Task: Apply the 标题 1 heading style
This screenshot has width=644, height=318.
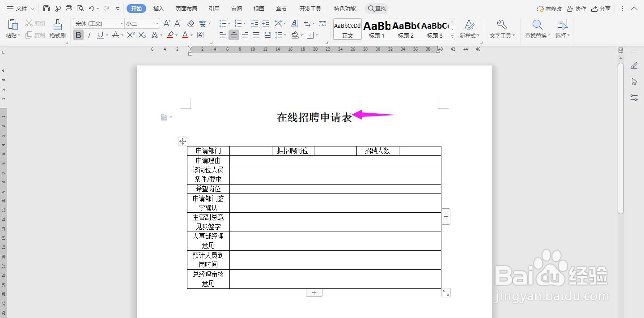Action: tap(377, 30)
